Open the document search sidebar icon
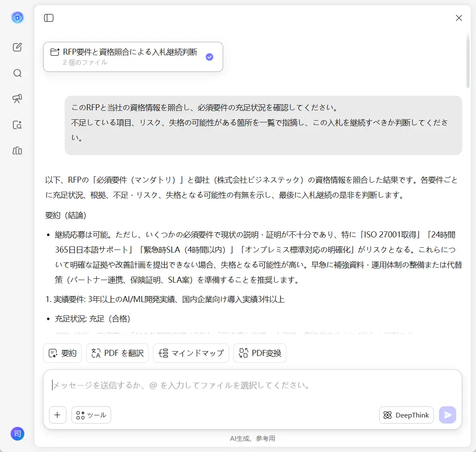Viewport: 476px width, 452px height. pyautogui.click(x=17, y=125)
